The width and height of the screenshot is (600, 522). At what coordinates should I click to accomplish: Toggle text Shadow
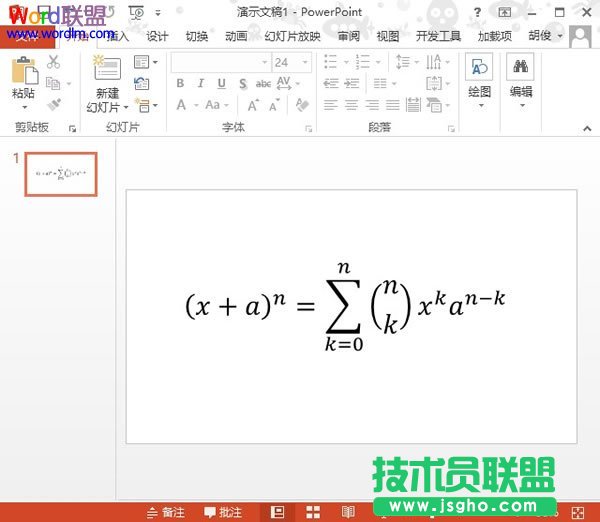point(243,83)
